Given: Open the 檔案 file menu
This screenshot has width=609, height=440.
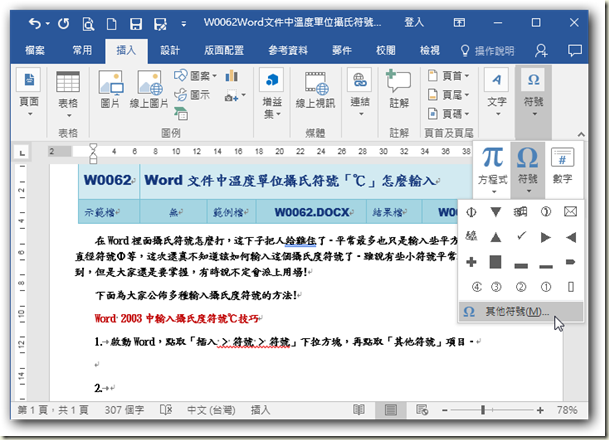Looking at the screenshot, I should [x=35, y=50].
